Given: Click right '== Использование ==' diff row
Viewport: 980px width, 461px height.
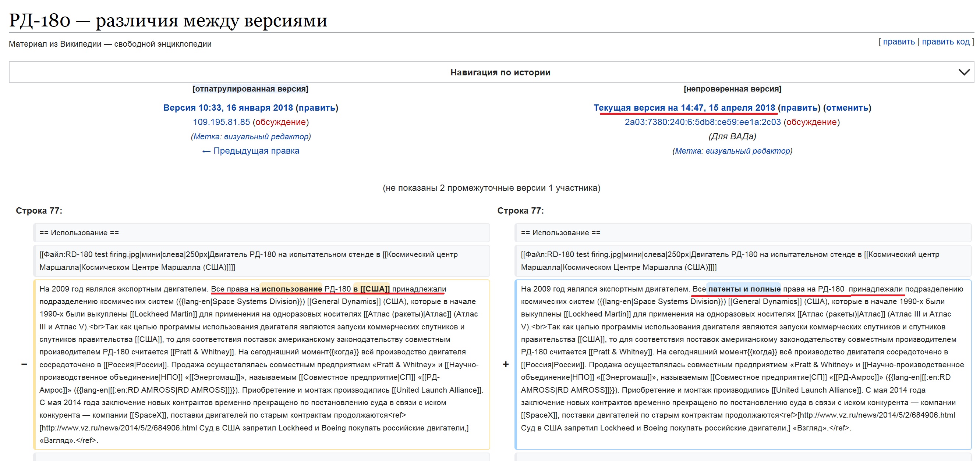Looking at the screenshot, I should [743, 233].
